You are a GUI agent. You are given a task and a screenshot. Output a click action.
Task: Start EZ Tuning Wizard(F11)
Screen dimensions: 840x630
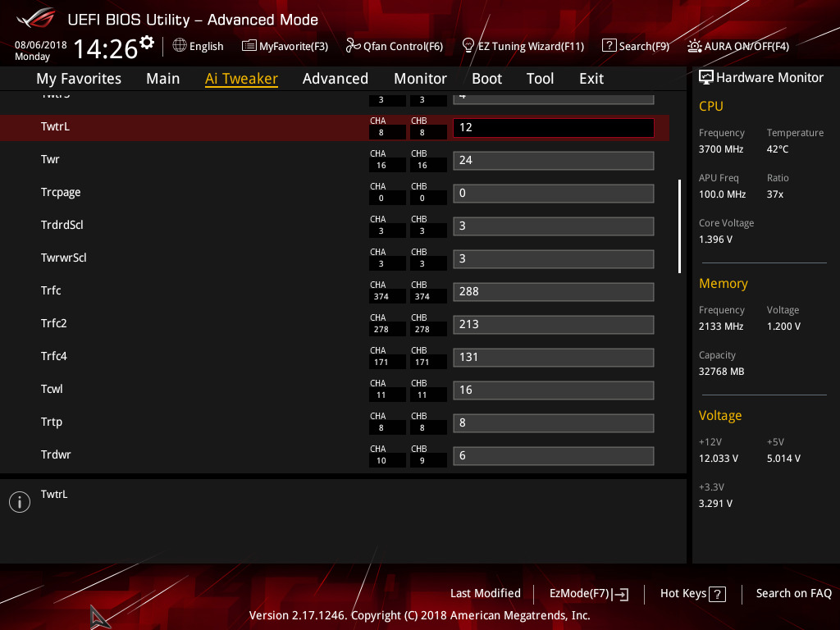pyautogui.click(x=523, y=46)
